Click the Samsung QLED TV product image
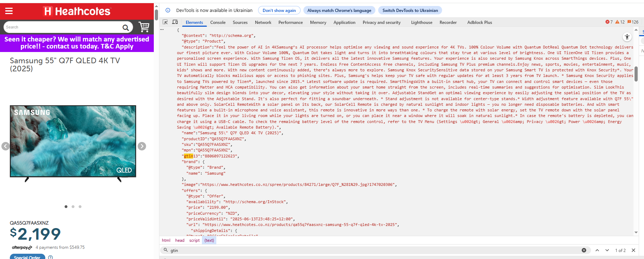The width and height of the screenshot is (644, 259). [73, 143]
